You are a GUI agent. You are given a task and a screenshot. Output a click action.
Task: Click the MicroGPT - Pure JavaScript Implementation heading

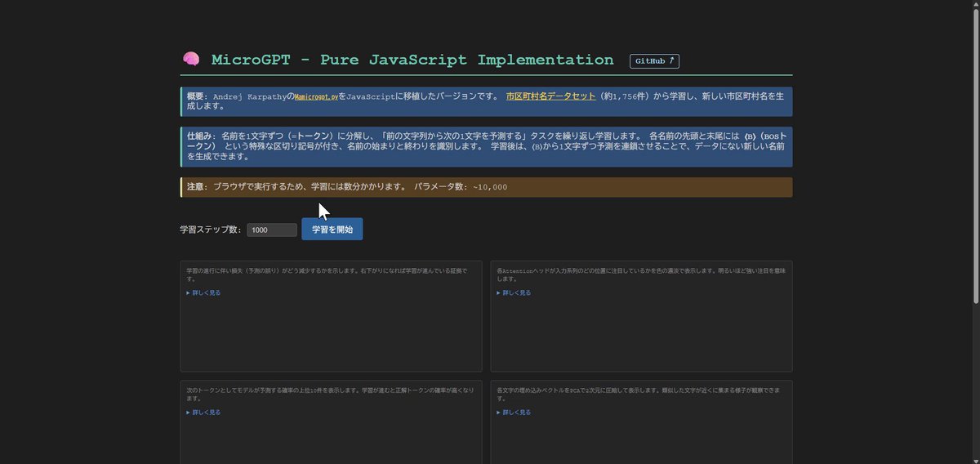pyautogui.click(x=412, y=60)
